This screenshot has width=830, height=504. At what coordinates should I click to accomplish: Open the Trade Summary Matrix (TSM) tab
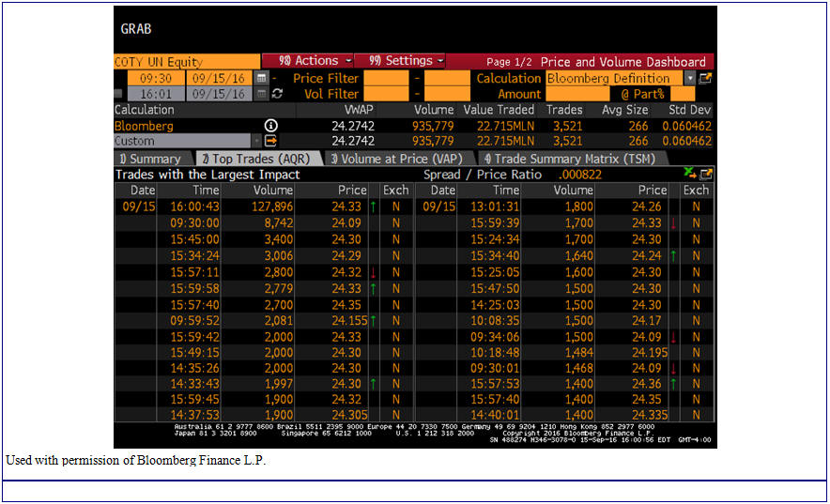[569, 159]
